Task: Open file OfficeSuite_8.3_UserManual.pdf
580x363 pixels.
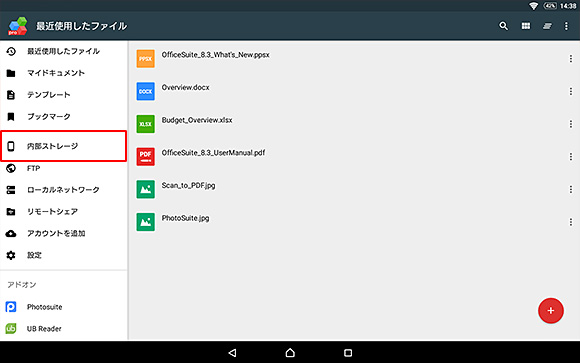Action: [213, 153]
